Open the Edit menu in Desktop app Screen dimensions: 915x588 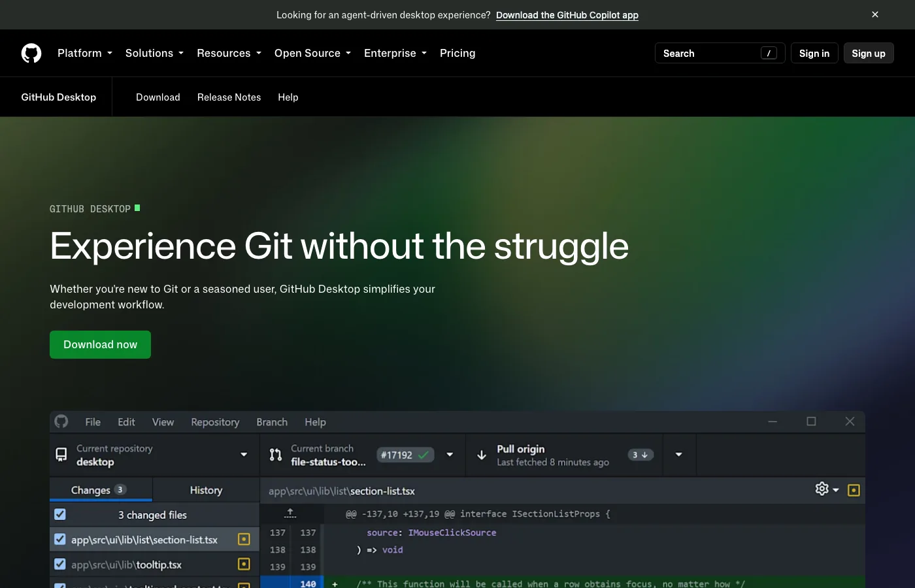tap(126, 422)
